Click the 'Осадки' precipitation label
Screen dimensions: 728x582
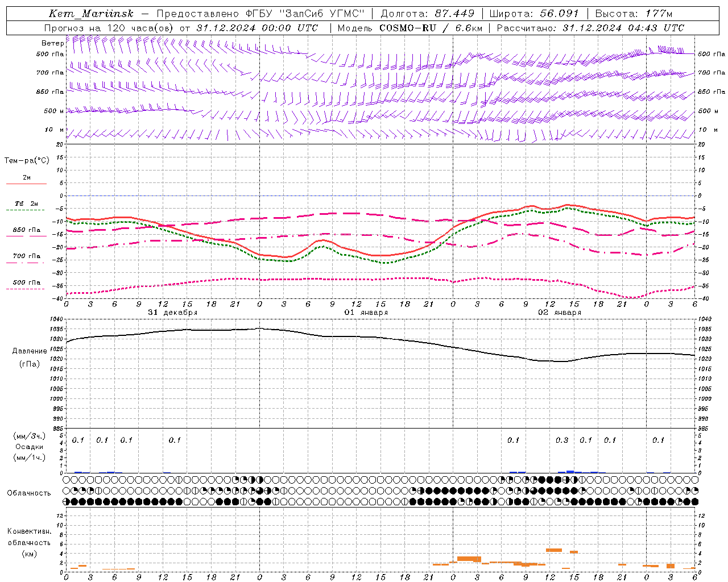[30, 447]
